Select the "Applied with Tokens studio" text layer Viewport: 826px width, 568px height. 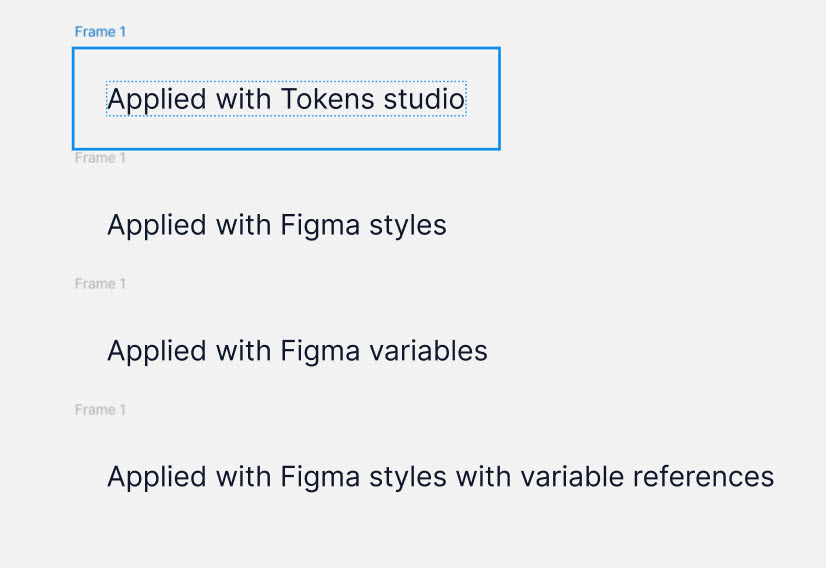(x=286, y=99)
